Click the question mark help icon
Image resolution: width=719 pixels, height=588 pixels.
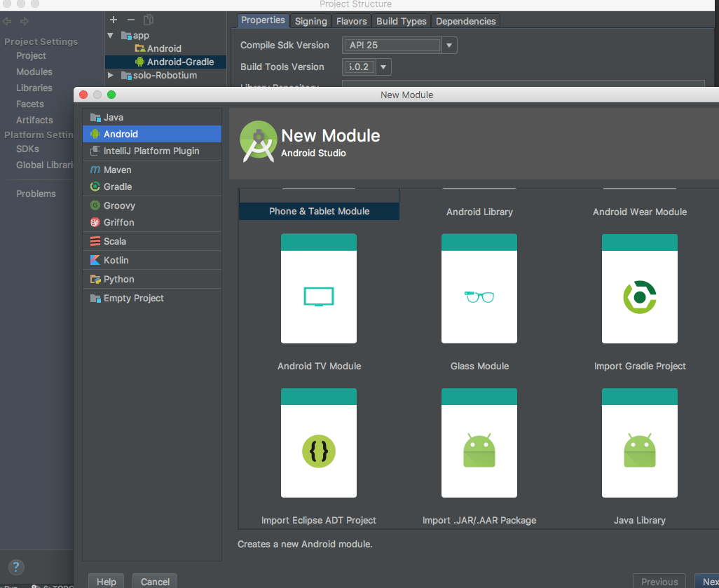click(x=16, y=567)
